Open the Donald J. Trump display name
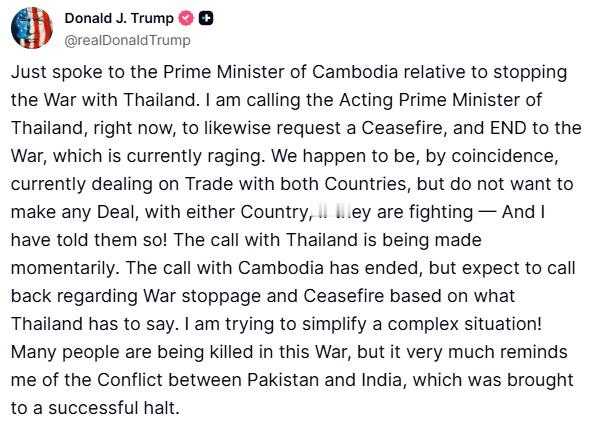This screenshot has height=421, width=596. click(x=119, y=18)
